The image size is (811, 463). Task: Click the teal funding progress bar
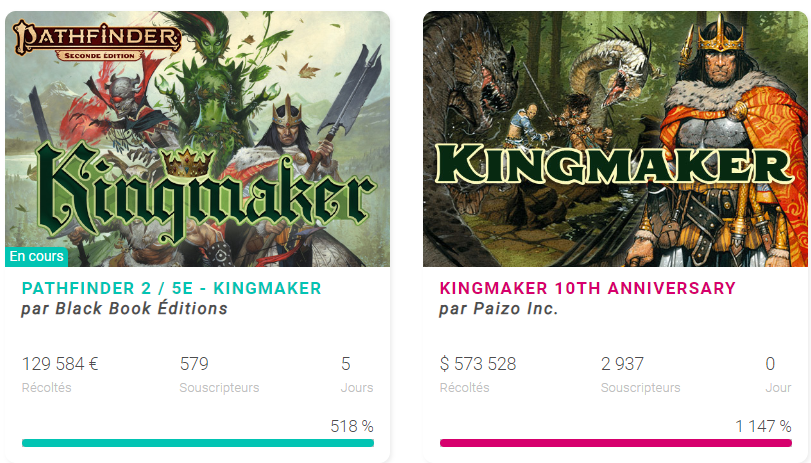(197, 442)
